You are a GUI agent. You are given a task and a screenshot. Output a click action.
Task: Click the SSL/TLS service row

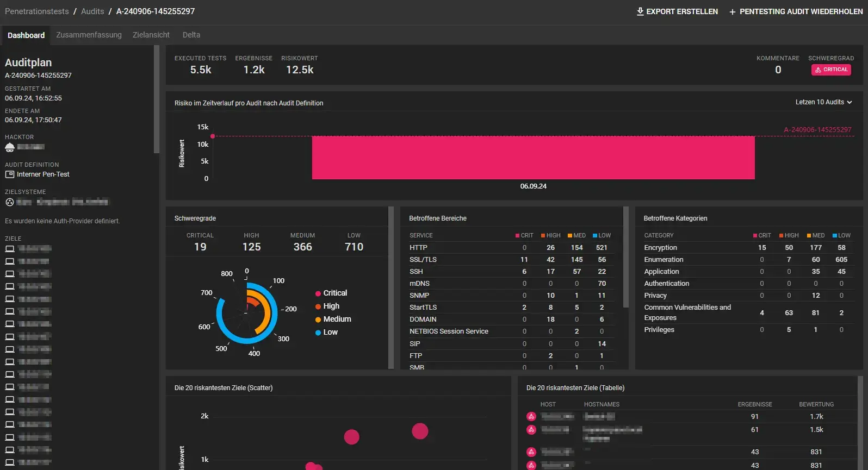pyautogui.click(x=511, y=260)
